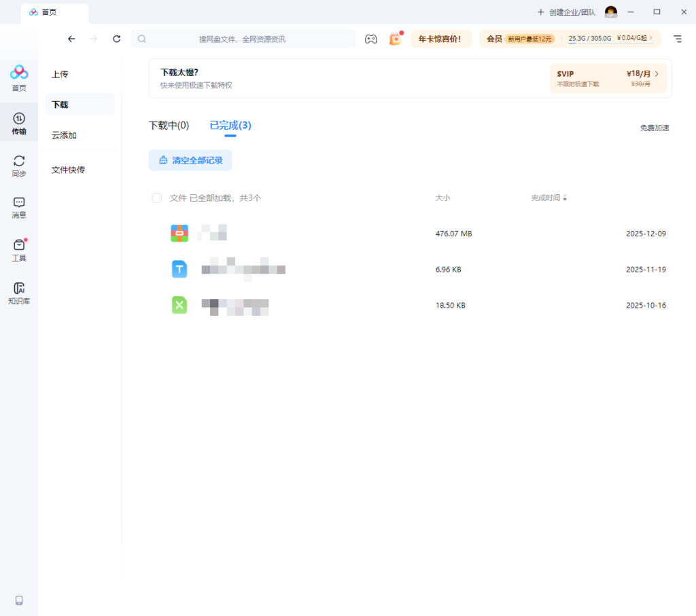Click the ¥0.04/G起 price text
696x616 pixels.
[x=631, y=38]
